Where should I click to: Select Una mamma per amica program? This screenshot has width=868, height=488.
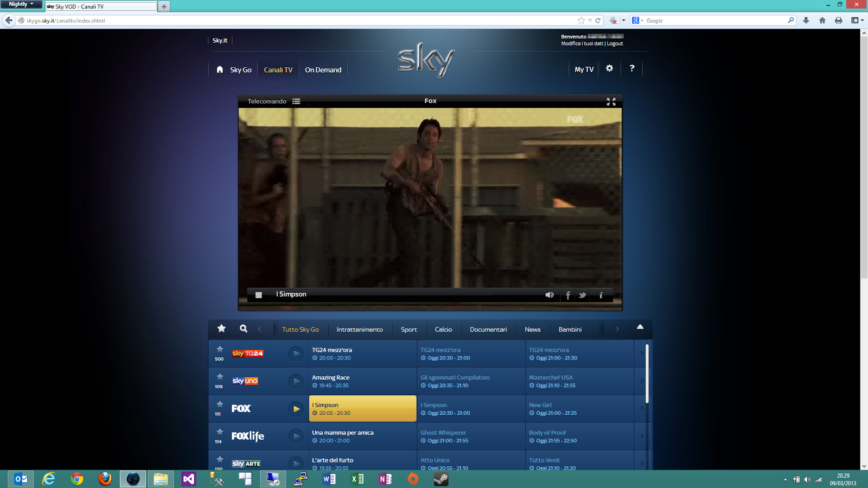pyautogui.click(x=362, y=436)
